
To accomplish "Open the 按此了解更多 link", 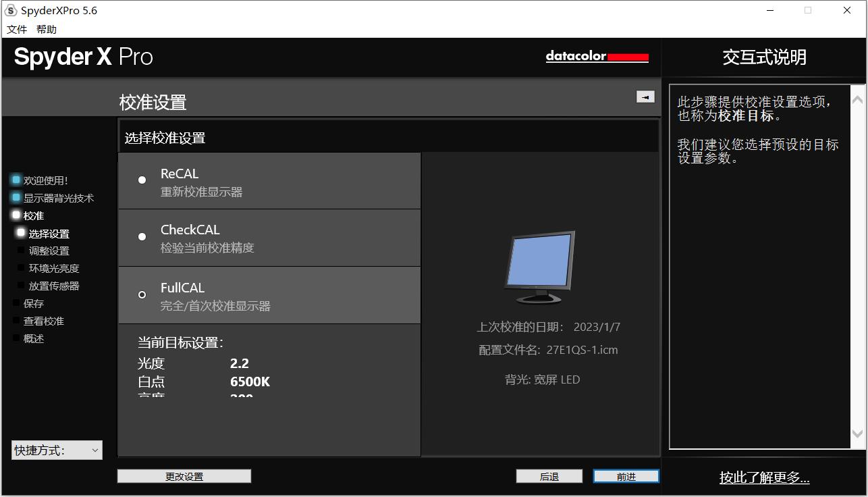I will [765, 477].
